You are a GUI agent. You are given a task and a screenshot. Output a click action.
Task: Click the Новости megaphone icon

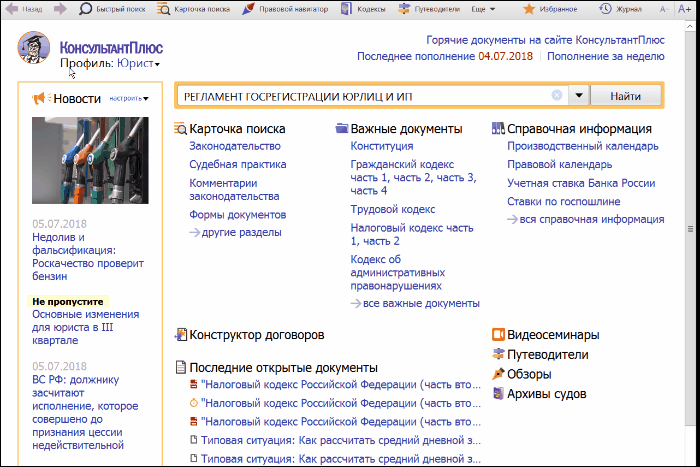click(42, 98)
